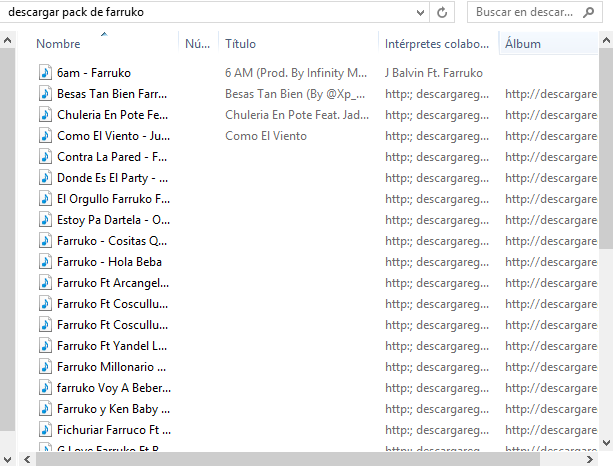Click the address bar path descargar pack de farruko
Screen dimensions: 613x466
pos(76,12)
